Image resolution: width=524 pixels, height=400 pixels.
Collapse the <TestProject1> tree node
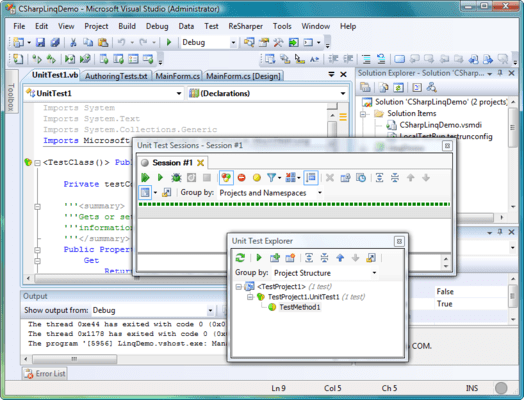[239, 287]
